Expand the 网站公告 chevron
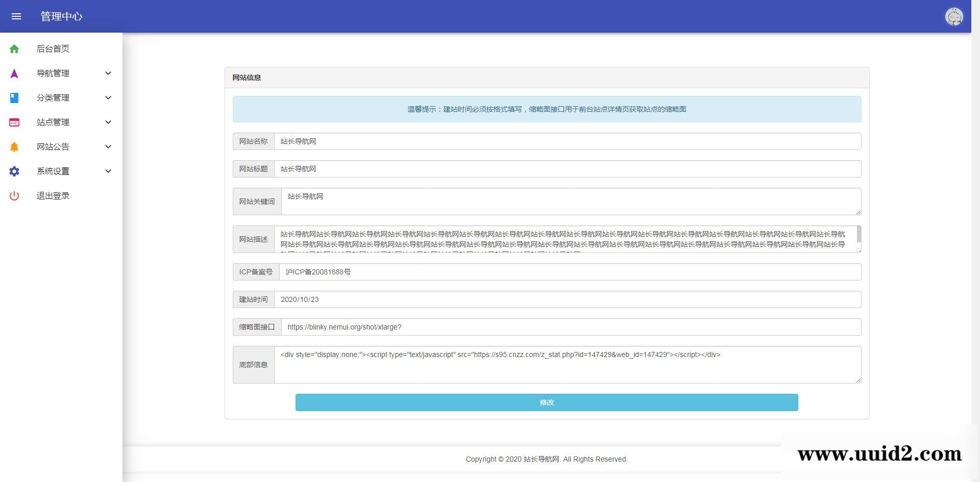Image resolution: width=980 pixels, height=482 pixels. (x=108, y=147)
